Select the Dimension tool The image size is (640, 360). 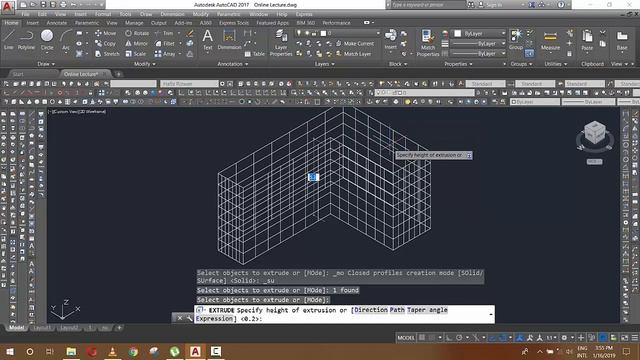(229, 40)
